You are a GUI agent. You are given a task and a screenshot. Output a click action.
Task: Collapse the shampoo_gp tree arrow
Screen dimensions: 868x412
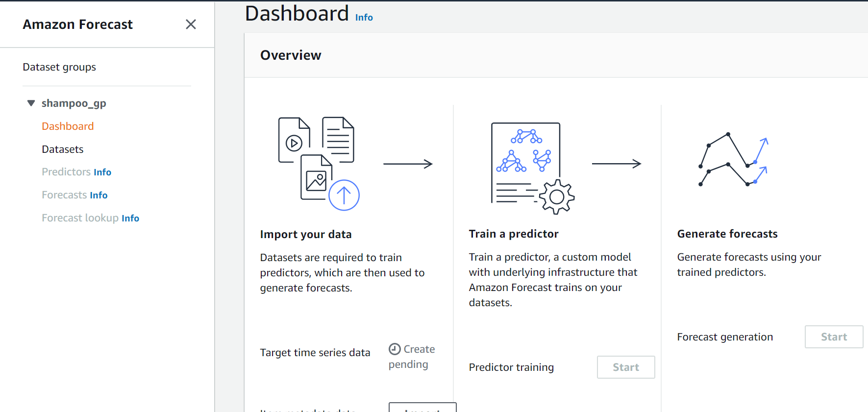coord(31,103)
